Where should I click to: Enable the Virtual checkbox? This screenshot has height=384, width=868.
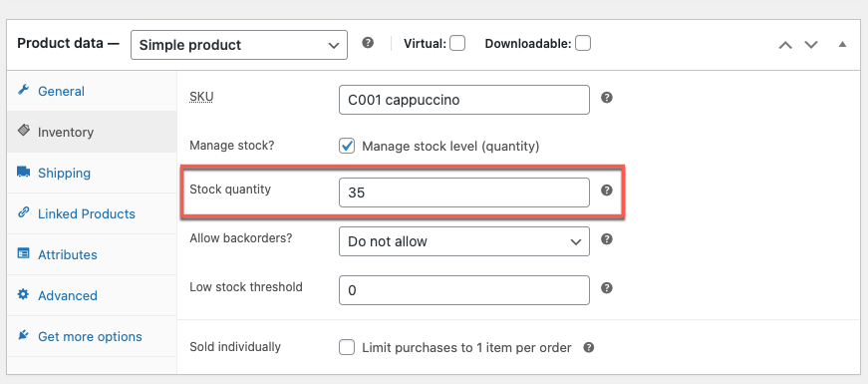pos(457,43)
